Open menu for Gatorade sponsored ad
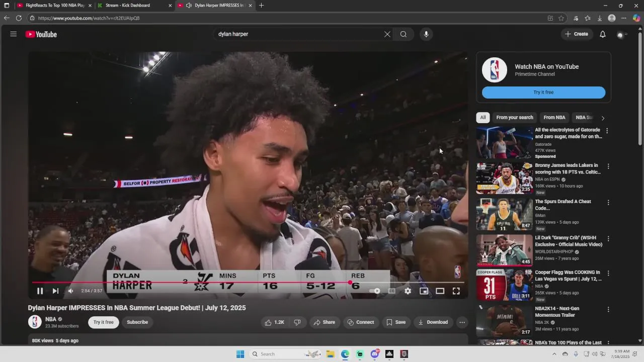644x362 pixels. pos(607,131)
